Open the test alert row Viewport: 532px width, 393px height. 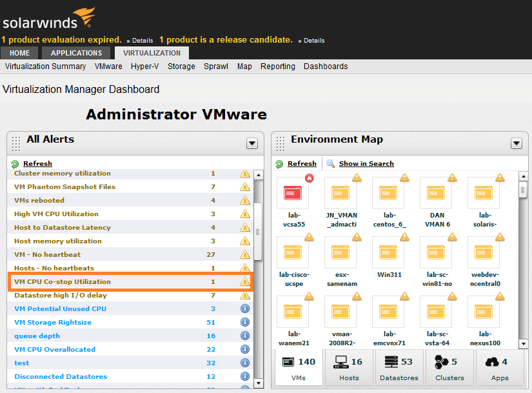[130, 363]
